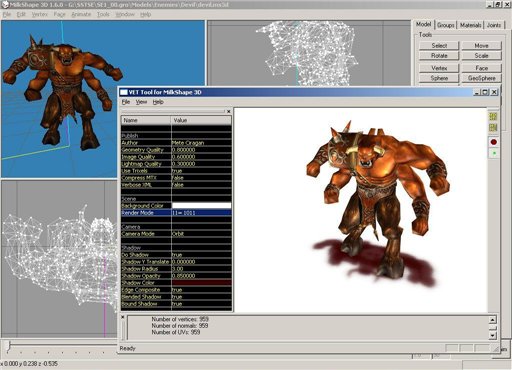Click the top yellow grid toolbar icon

493,116
